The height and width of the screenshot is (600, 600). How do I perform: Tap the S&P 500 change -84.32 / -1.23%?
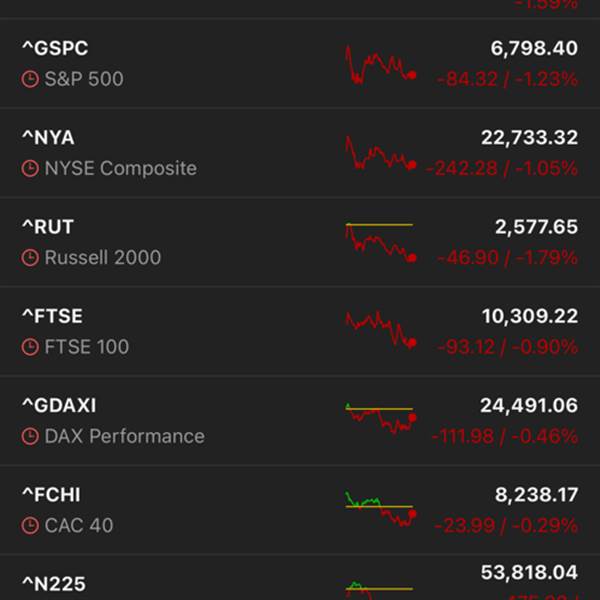[508, 79]
